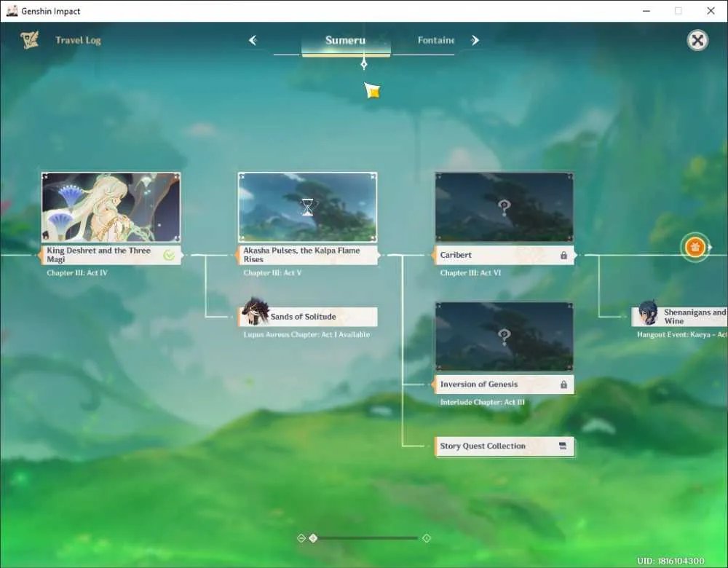Select the Sumeru tab
The height and width of the screenshot is (568, 728).
pos(345,40)
